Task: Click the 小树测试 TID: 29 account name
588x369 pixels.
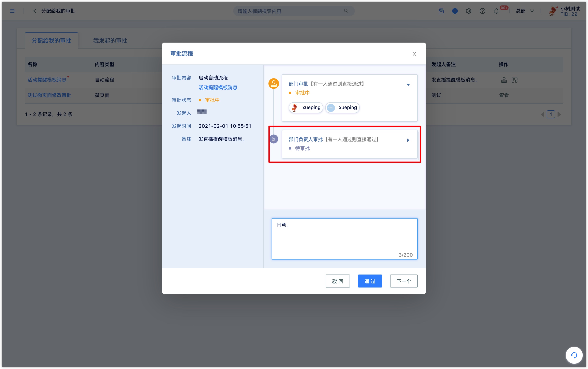Action: 570,11
